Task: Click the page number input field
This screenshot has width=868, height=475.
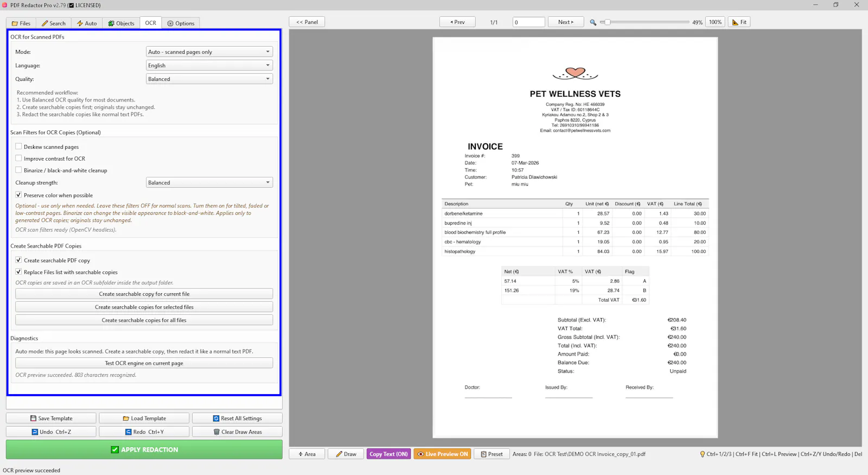Action: 528,22
